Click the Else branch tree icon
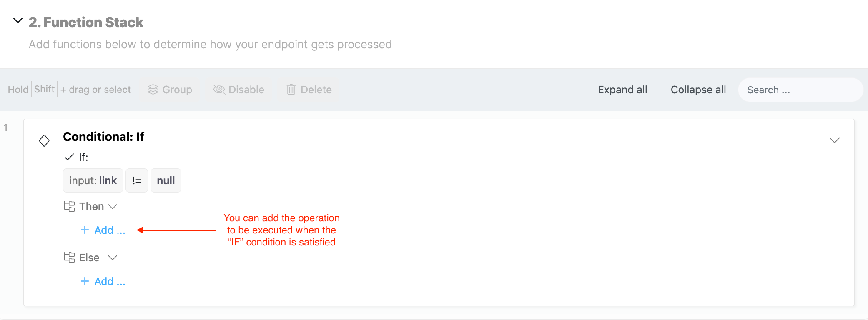This screenshot has width=868, height=320. [69, 257]
